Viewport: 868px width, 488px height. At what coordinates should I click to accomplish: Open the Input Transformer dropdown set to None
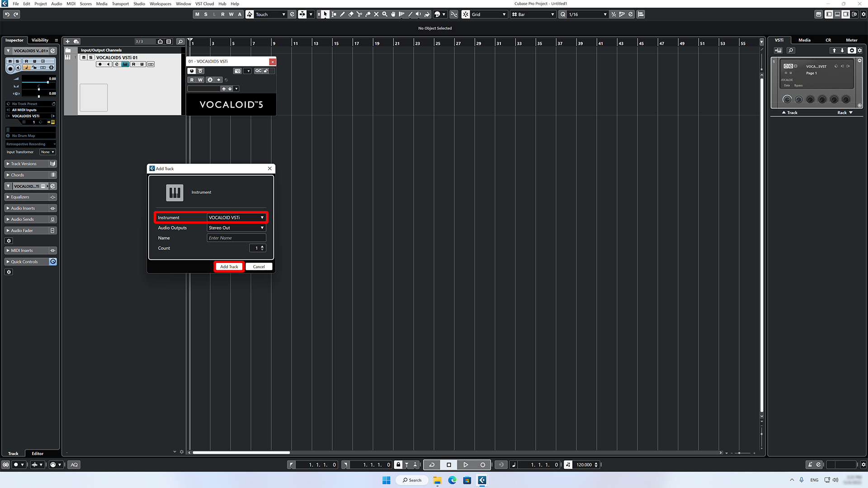tap(47, 152)
